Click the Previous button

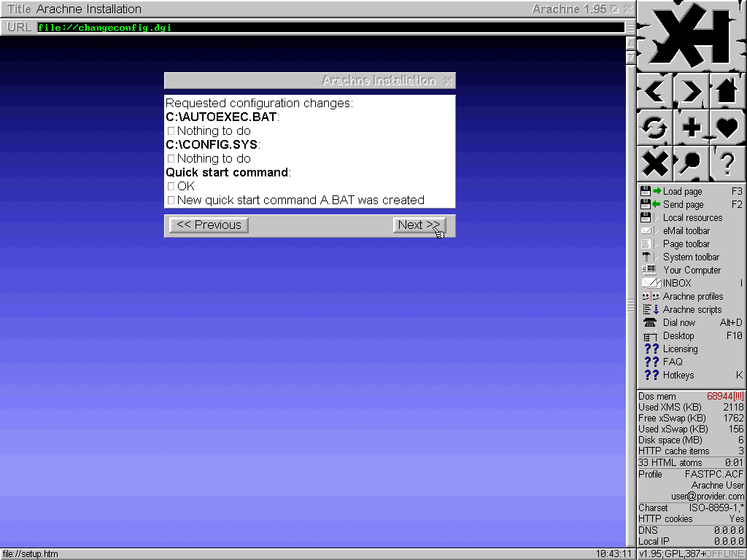click(208, 225)
